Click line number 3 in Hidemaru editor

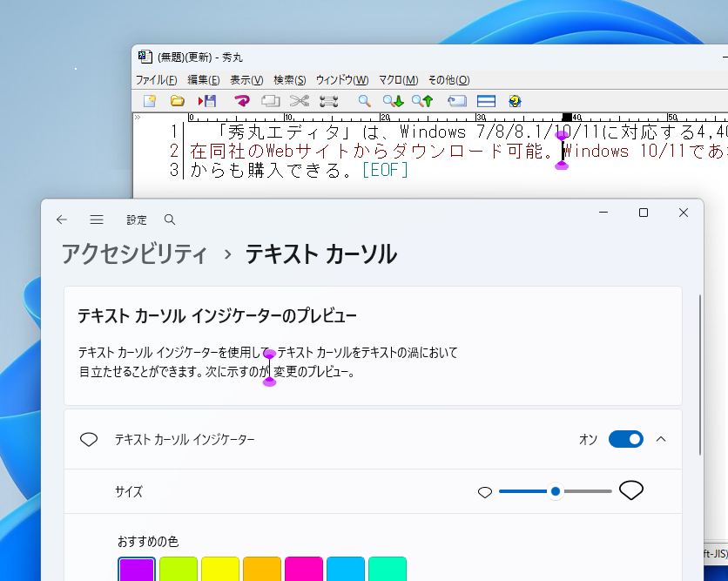click(x=173, y=170)
